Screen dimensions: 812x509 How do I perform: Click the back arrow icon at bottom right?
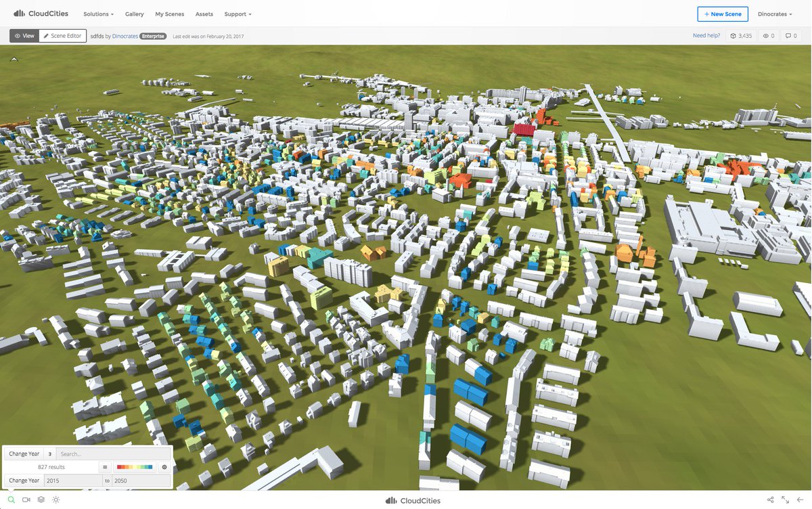point(800,500)
